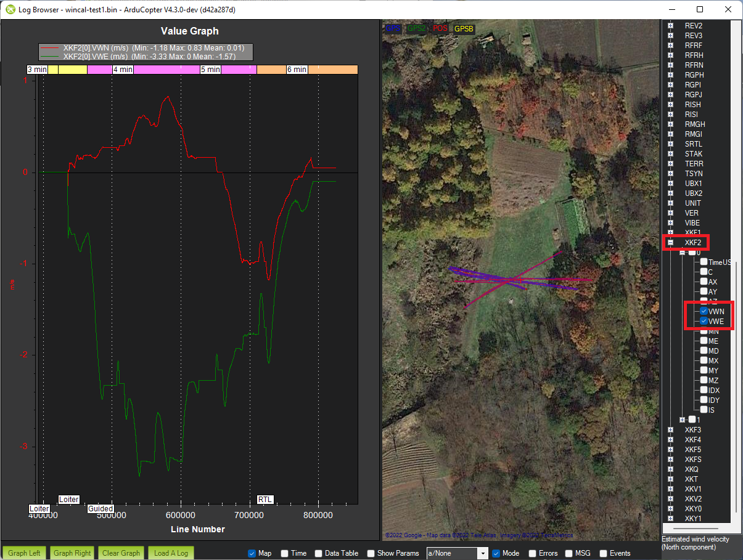Expand the XKF3 tree node
This screenshot has height=560, width=743.
click(670, 430)
